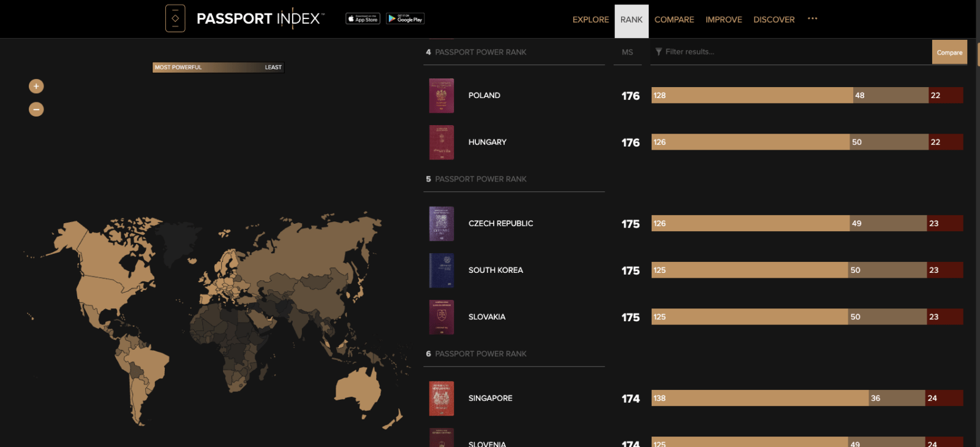Sort by the MS column header

pos(627,52)
